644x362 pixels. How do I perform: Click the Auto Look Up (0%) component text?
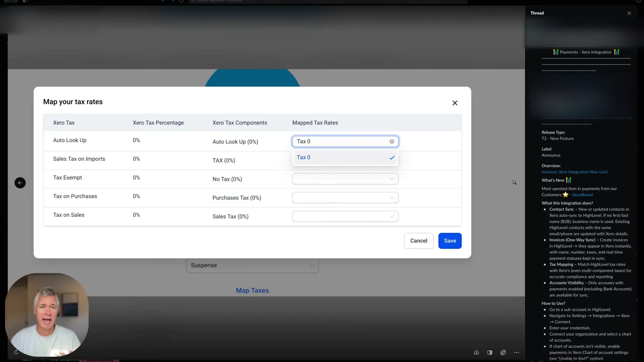coord(235,142)
